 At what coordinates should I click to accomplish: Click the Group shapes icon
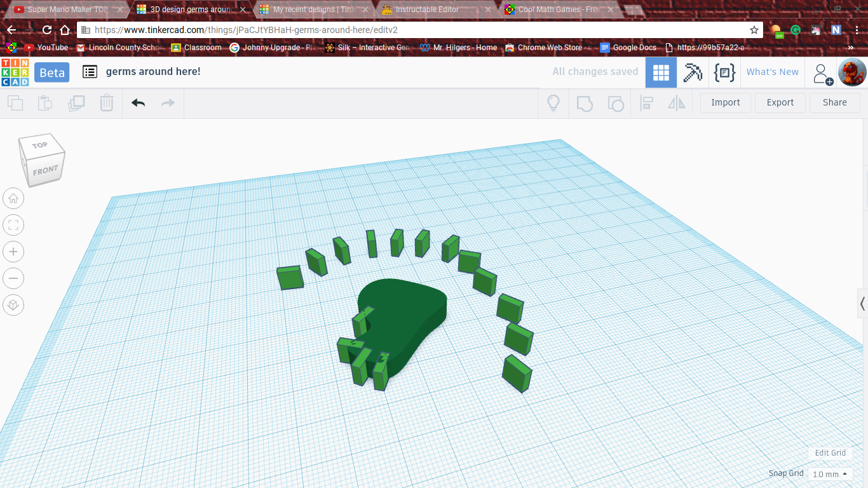click(585, 103)
